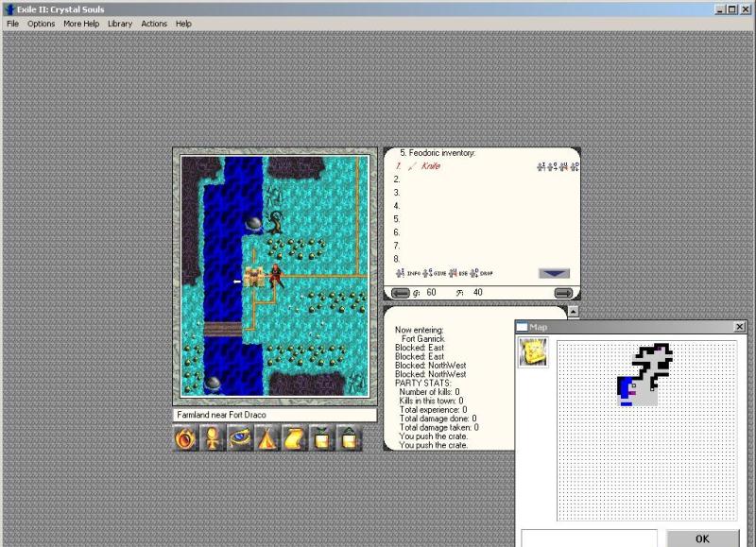Click the tent camp icon
Screen dimensions: 756x547
pos(267,439)
